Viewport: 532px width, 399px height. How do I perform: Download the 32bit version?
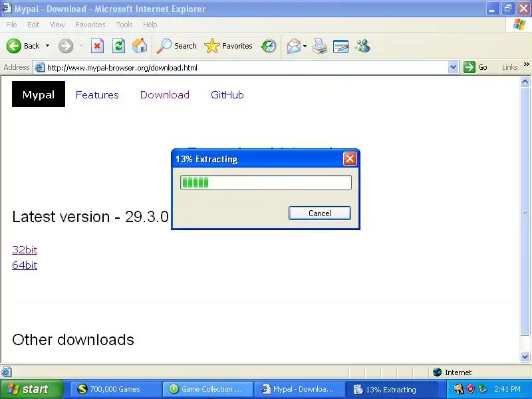point(25,250)
